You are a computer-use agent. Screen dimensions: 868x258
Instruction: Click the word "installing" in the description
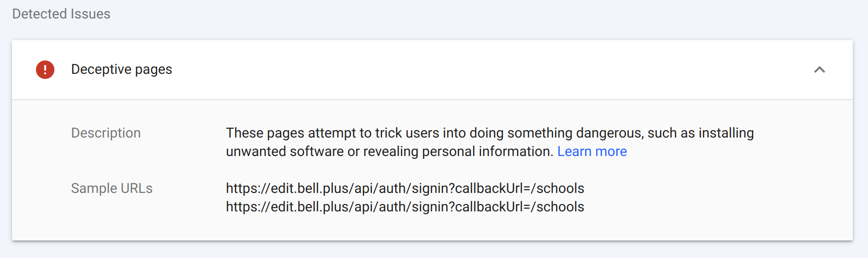726,133
